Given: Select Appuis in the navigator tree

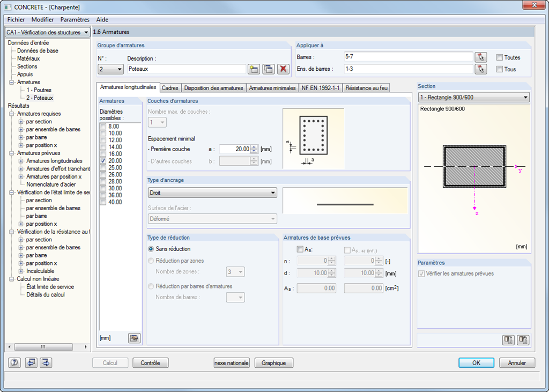Looking at the screenshot, I should pos(25,74).
